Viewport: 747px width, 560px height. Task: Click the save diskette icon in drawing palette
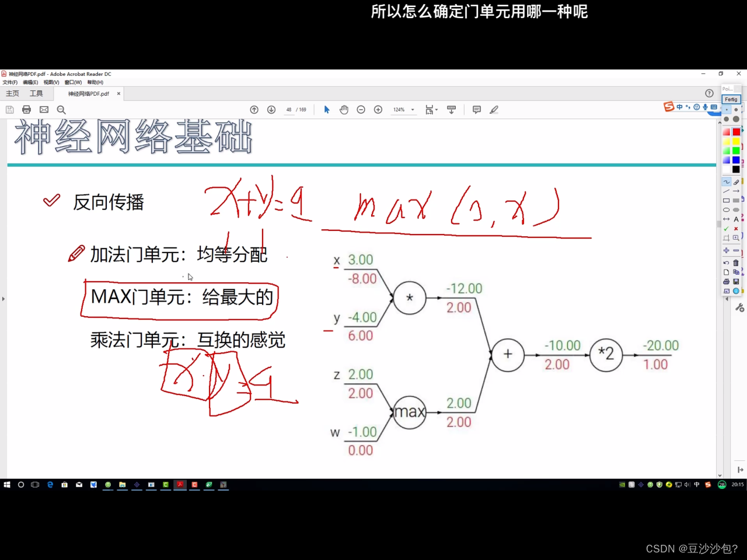(x=736, y=282)
